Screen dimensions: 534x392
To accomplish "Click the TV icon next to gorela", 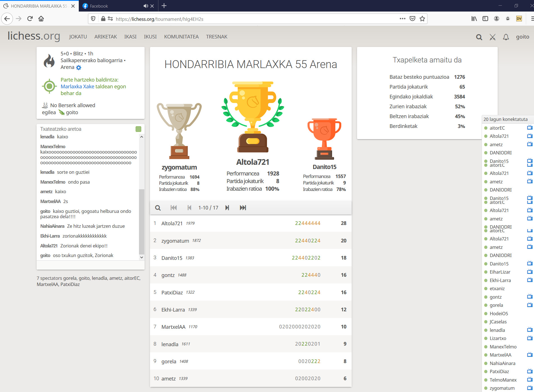I will point(529,305).
